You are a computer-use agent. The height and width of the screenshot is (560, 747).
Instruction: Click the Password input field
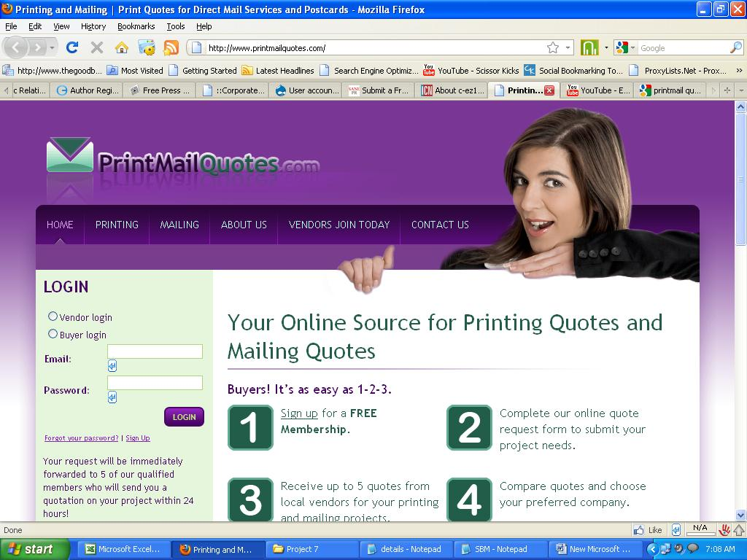(155, 383)
